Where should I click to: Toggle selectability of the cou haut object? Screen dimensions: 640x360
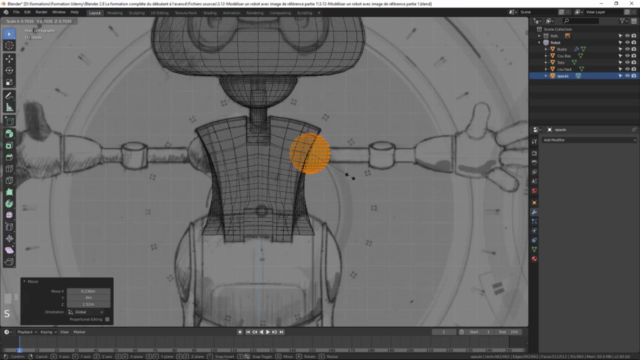(620, 69)
